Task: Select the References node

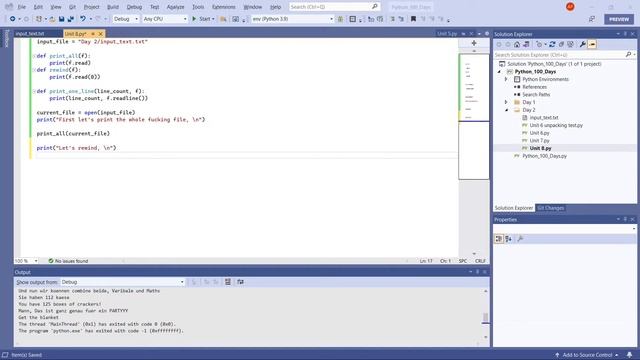Action: pyautogui.click(x=534, y=87)
